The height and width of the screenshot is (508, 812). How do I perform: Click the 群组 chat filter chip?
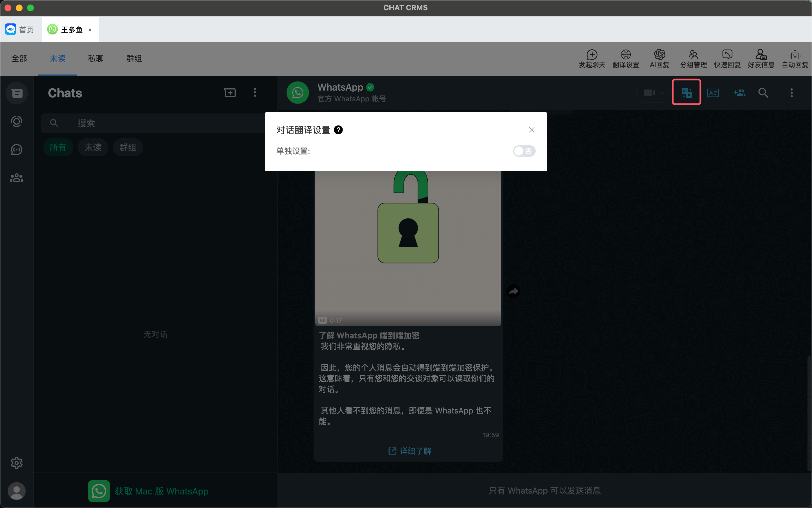128,148
